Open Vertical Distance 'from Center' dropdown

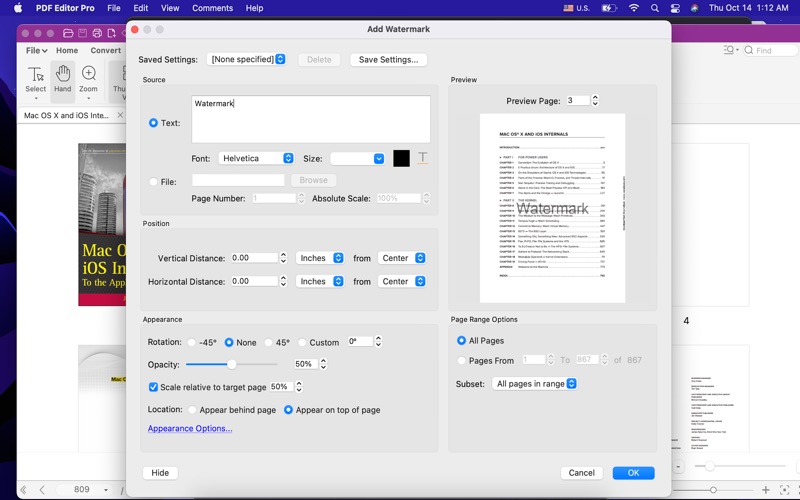[x=402, y=258]
